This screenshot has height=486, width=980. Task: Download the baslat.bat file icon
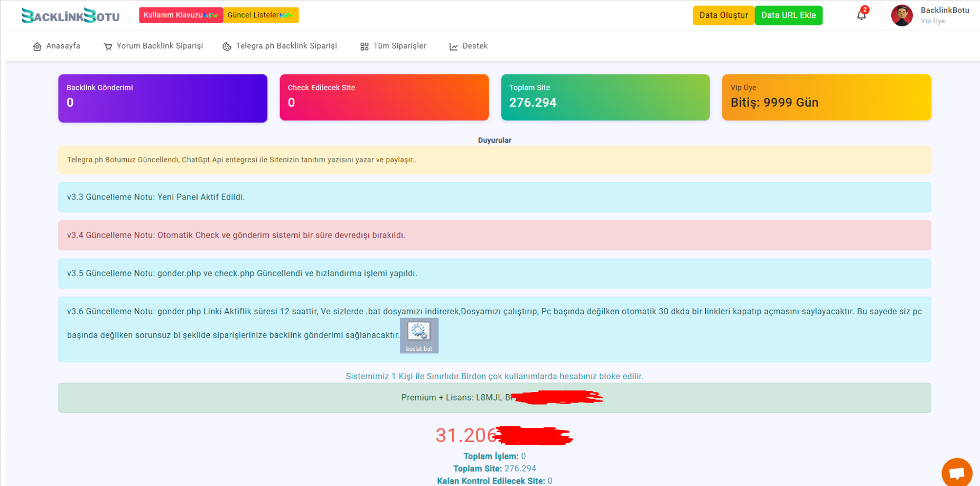pos(419,335)
